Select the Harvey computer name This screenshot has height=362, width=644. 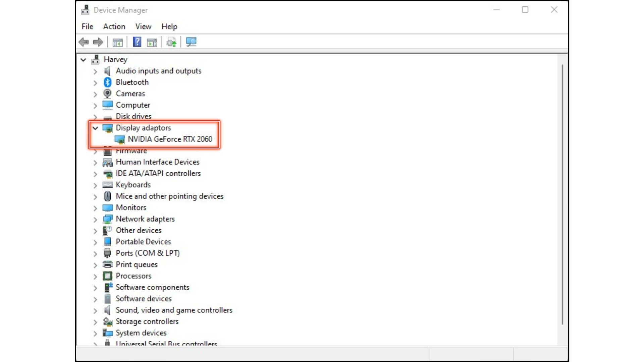(115, 60)
